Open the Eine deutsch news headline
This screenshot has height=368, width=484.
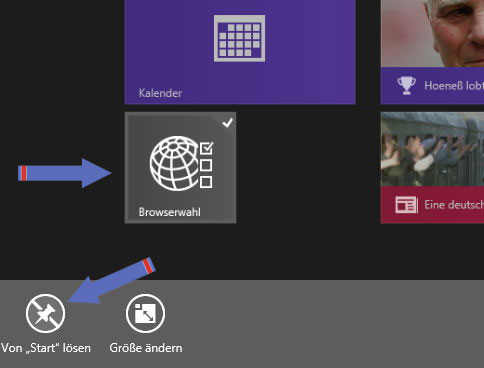pyautogui.click(x=454, y=204)
